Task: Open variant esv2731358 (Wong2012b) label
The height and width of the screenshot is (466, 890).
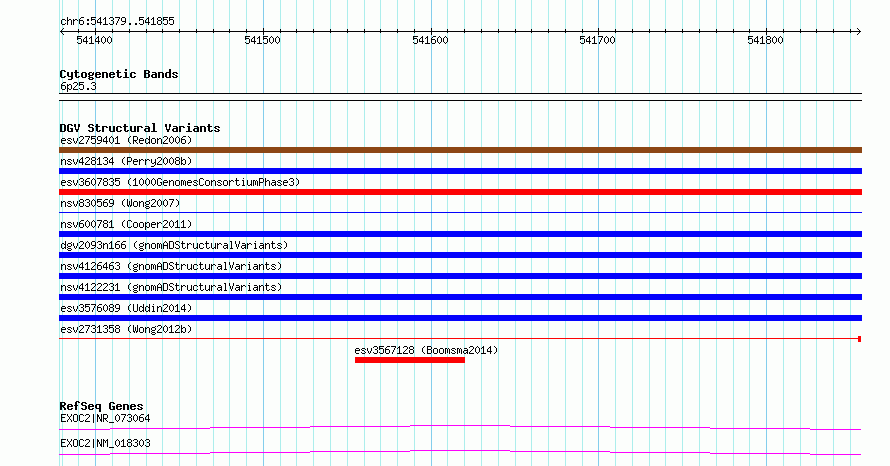Action: 126,329
